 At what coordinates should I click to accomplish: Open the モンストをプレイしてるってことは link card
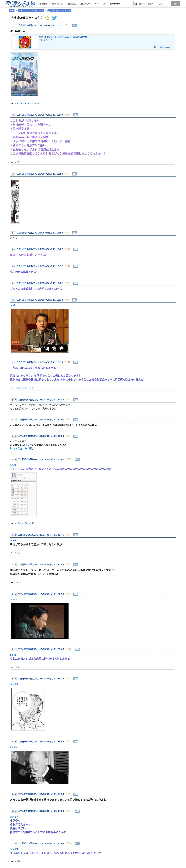point(93,42)
